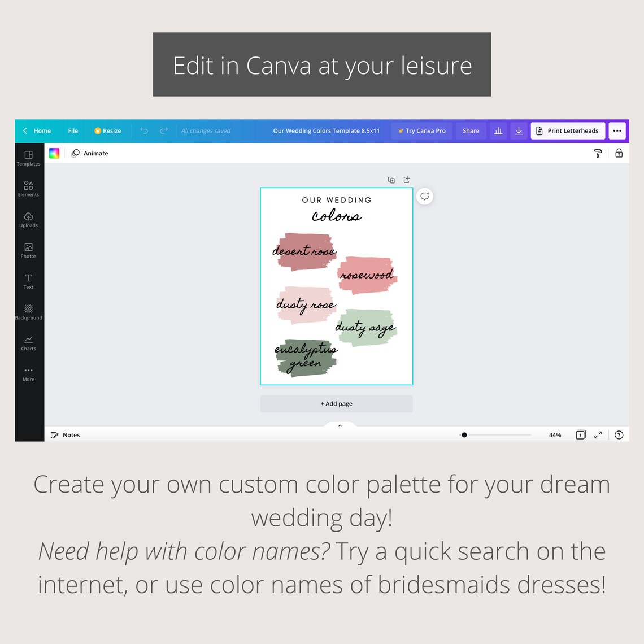Image resolution: width=644 pixels, height=644 pixels.
Task: Open the Uploads panel
Action: click(x=28, y=220)
